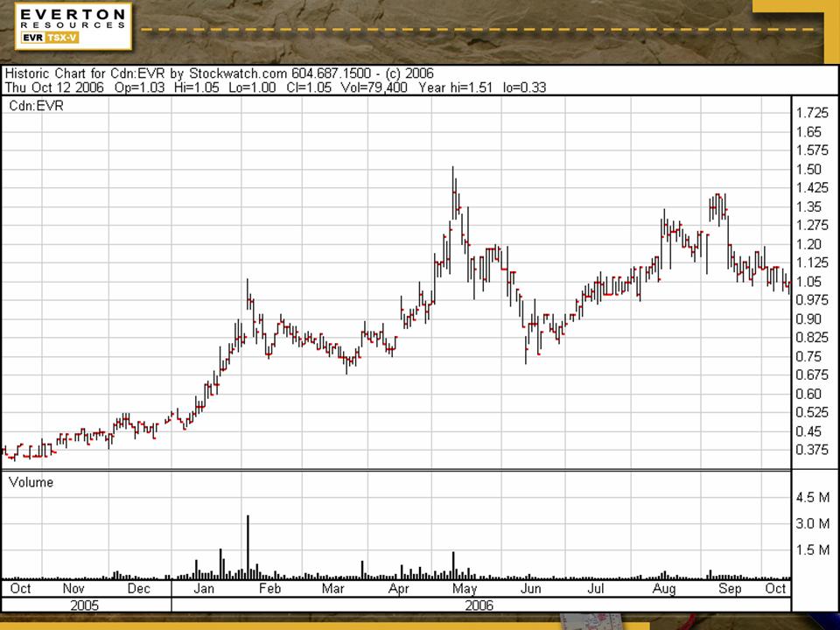Click the 'May' month label on time axis
The height and width of the screenshot is (630, 840).
click(465, 589)
